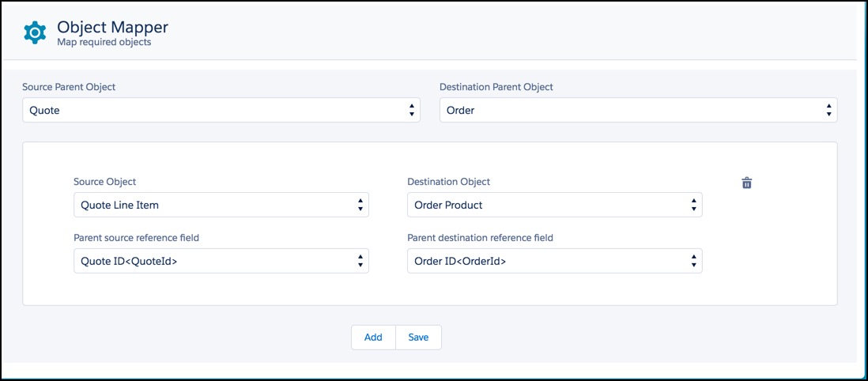Click the Map required objects subtitle
Image resolution: width=868 pixels, height=381 pixels.
point(104,42)
